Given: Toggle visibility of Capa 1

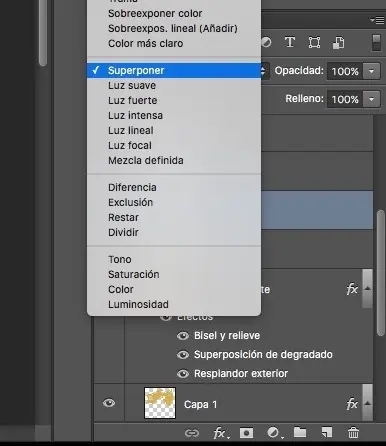Looking at the screenshot, I should tap(109, 403).
